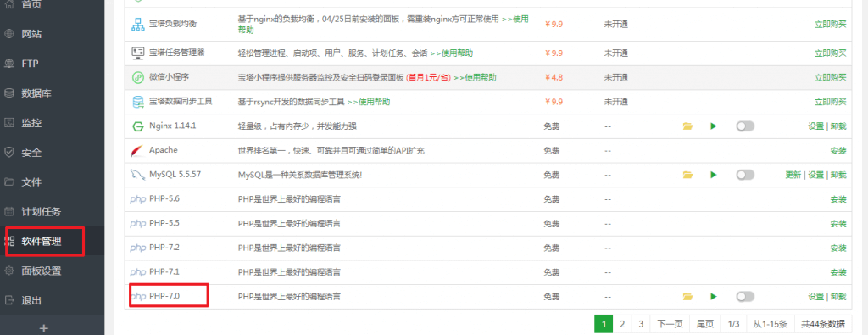
Task: Click 更新 link for MySQL 5.5.57
Action: point(793,175)
